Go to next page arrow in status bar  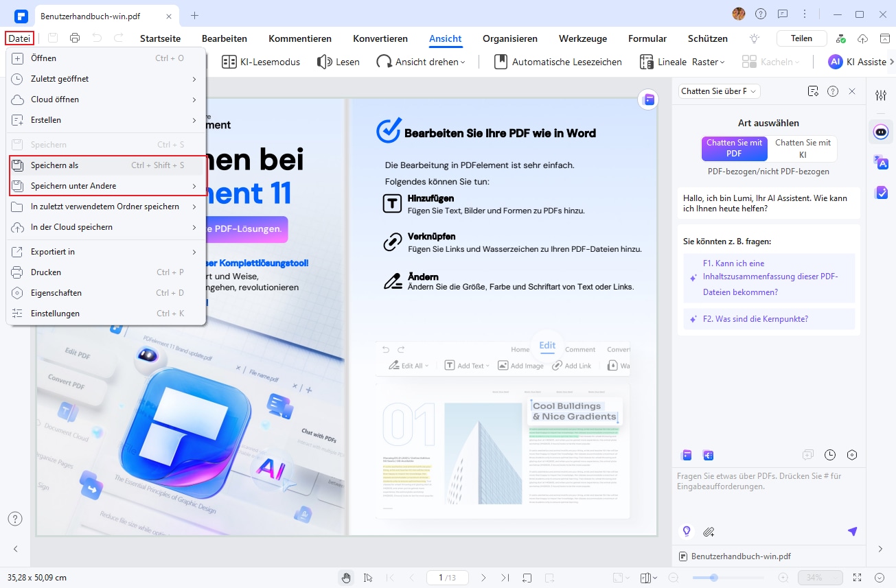pyautogui.click(x=483, y=578)
